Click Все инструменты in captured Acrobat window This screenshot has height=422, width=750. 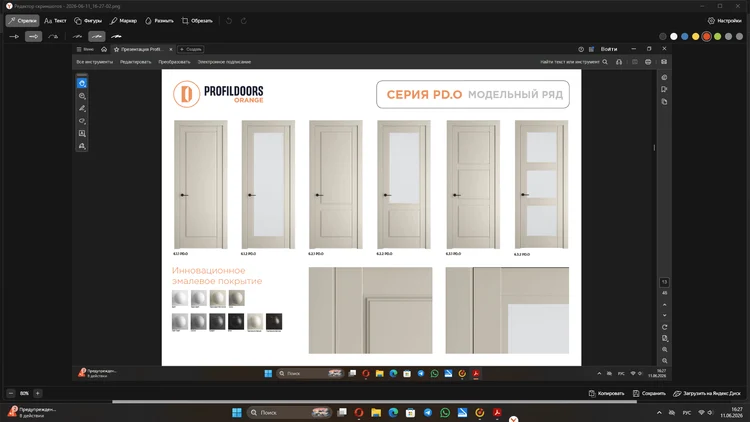95,62
